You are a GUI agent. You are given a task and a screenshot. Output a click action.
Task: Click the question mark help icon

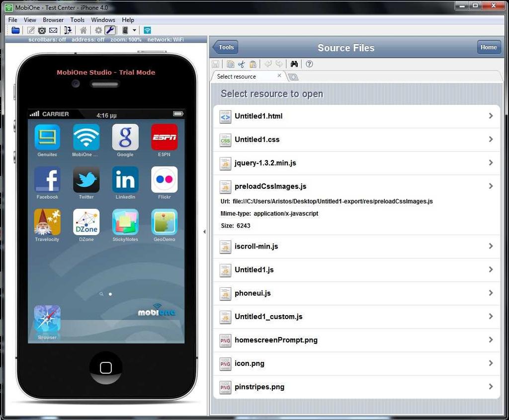click(309, 64)
